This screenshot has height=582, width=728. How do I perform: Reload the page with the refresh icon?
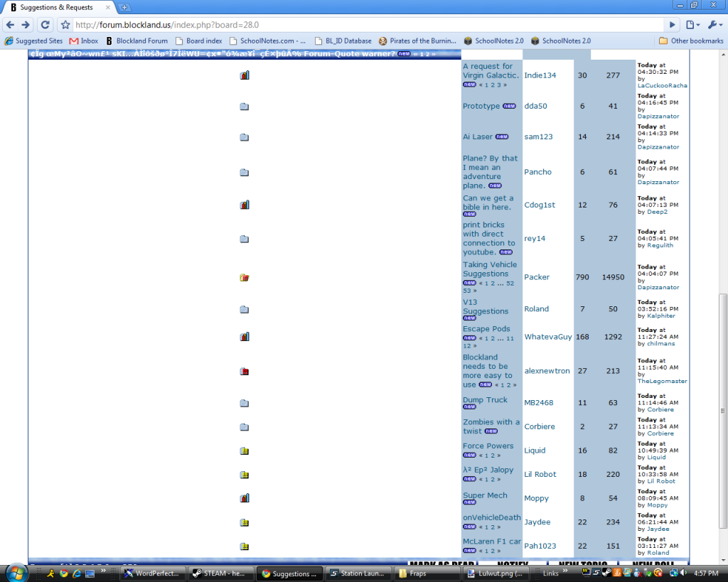click(x=45, y=25)
